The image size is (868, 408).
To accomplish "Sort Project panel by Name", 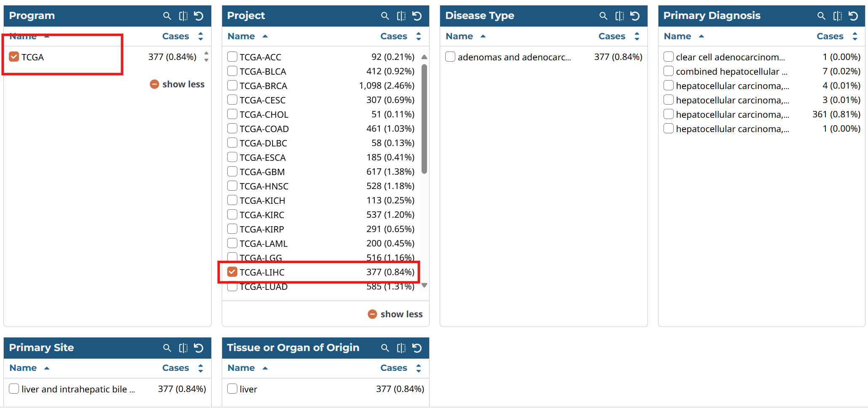I will pos(247,36).
